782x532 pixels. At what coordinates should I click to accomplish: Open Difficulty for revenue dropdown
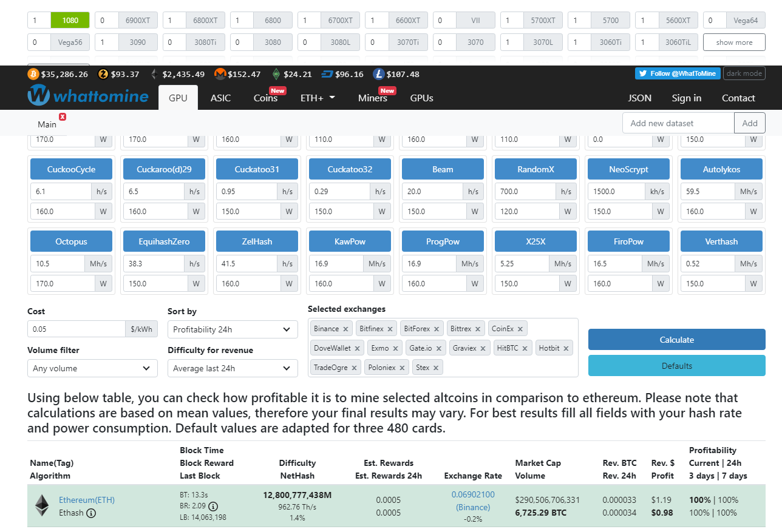click(233, 368)
